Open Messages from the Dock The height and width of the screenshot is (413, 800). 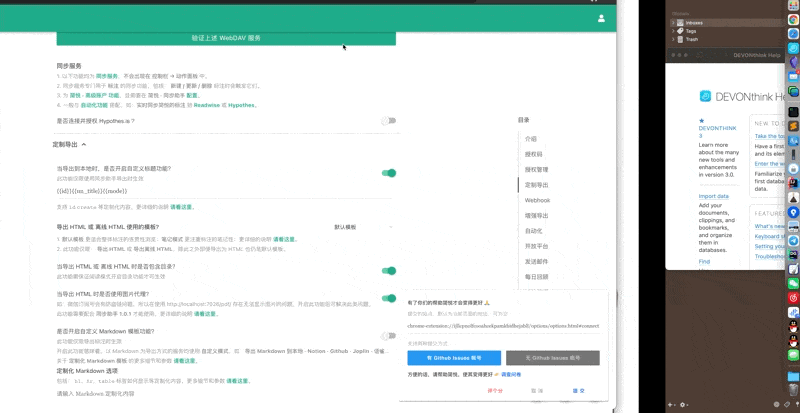click(x=793, y=354)
